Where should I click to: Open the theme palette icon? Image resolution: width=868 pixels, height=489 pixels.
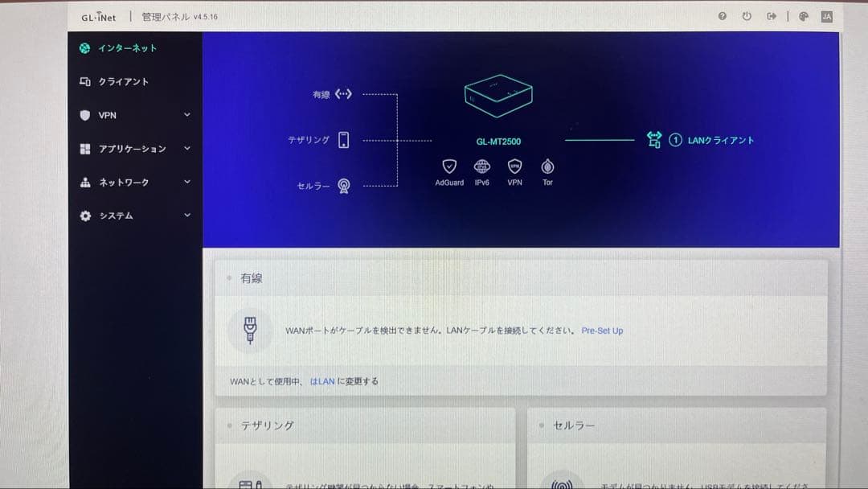pyautogui.click(x=801, y=15)
